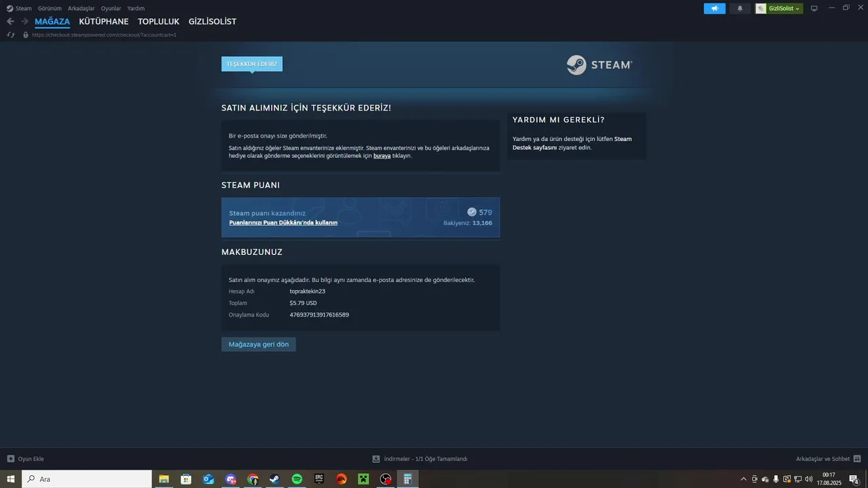Open the Görünüm menu
Screen dimensions: 868x488
click(x=50, y=8)
